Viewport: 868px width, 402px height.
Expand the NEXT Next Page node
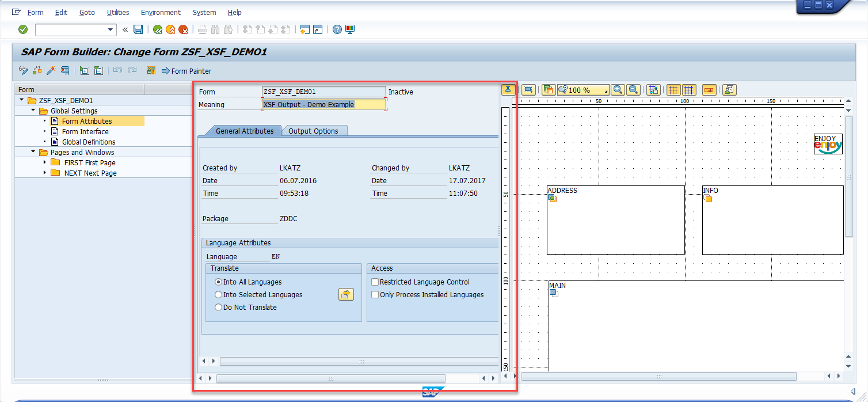coord(44,173)
